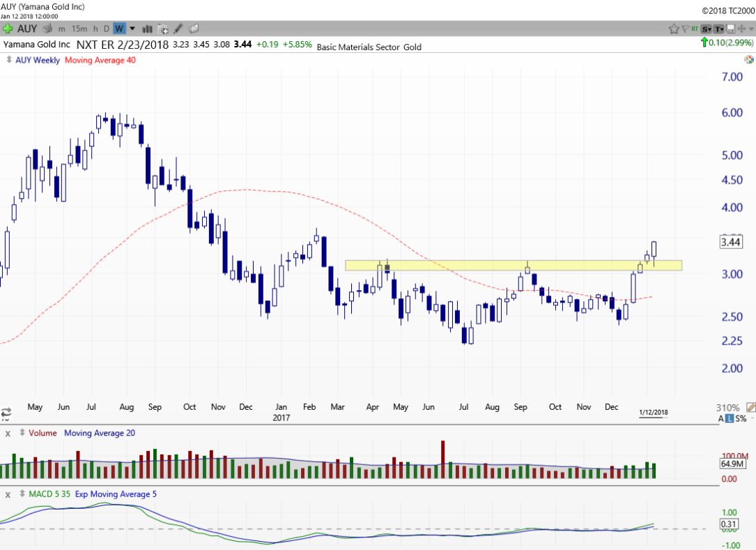The width and height of the screenshot is (756, 550).
Task: Click the Moving Average 40 label
Action: click(x=100, y=60)
